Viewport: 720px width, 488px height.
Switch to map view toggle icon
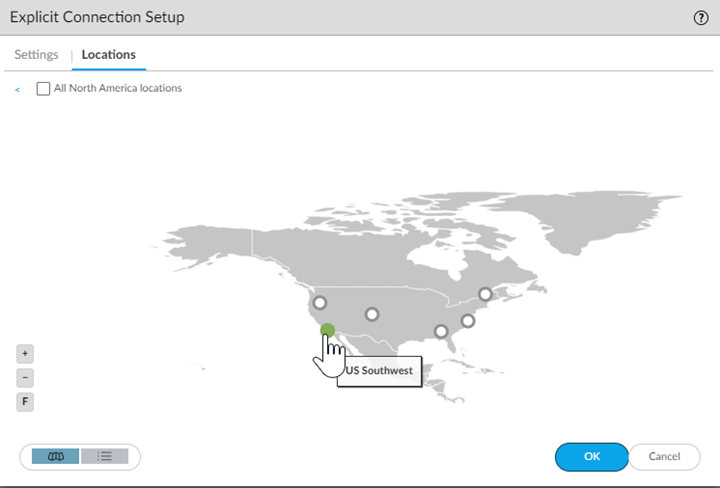pyautogui.click(x=56, y=456)
